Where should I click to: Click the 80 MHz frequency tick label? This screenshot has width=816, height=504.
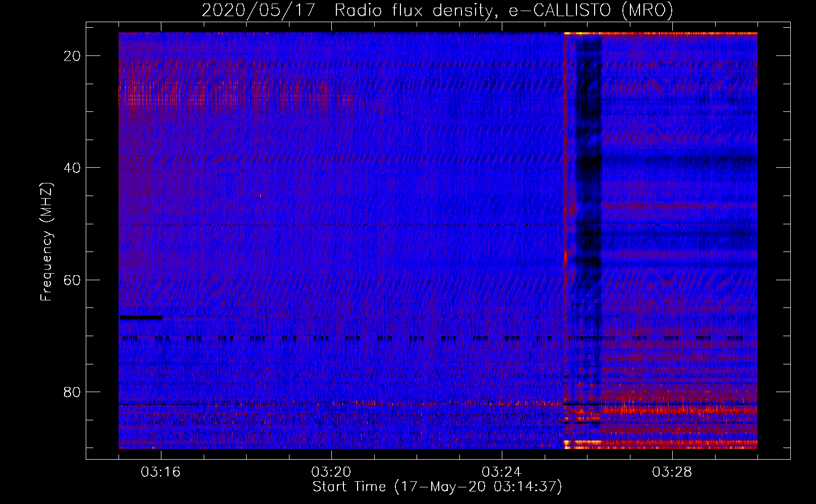click(73, 392)
